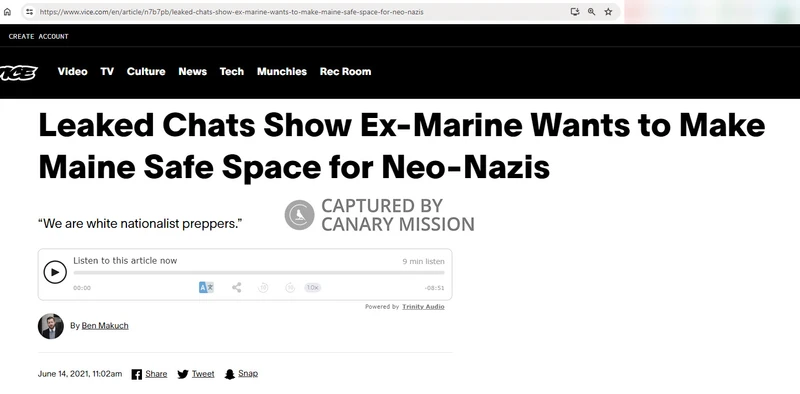Click the 00:00 elapsed time
This screenshot has width=800, height=394.
click(82, 288)
